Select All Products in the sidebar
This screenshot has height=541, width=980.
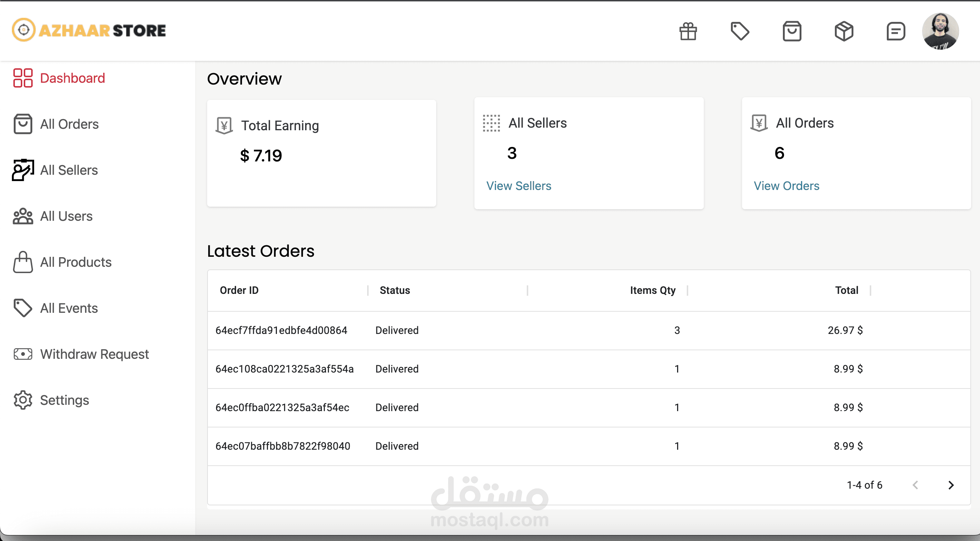(x=76, y=262)
